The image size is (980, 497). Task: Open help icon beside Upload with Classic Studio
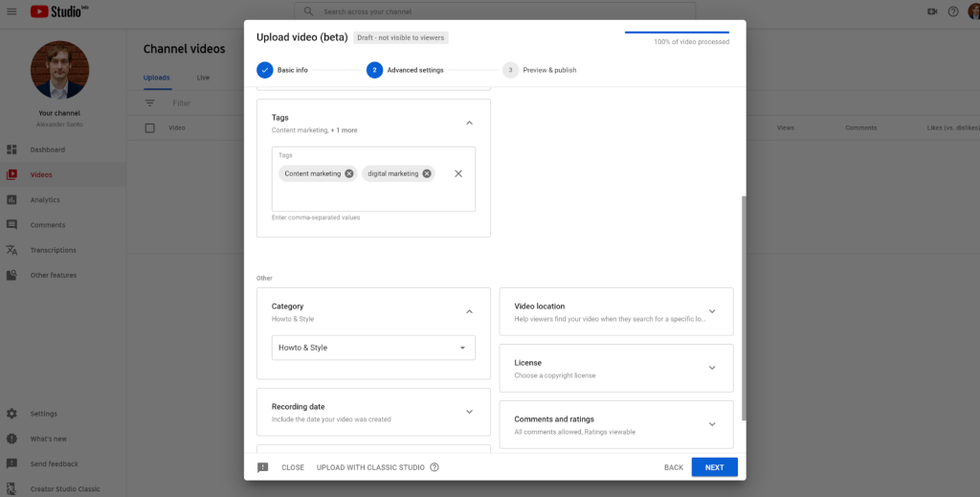point(434,467)
